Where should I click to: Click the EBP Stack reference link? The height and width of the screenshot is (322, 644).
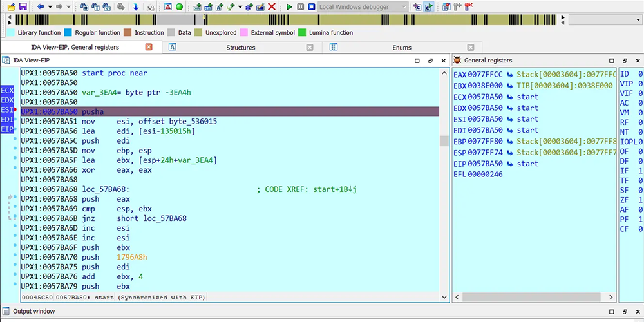pos(566,142)
